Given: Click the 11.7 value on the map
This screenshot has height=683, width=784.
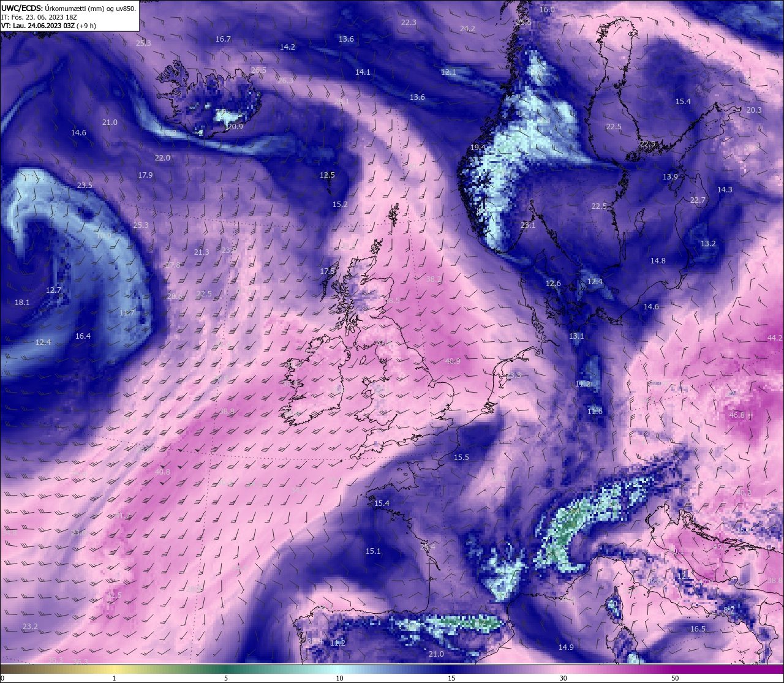Looking at the screenshot, I should point(127,313).
